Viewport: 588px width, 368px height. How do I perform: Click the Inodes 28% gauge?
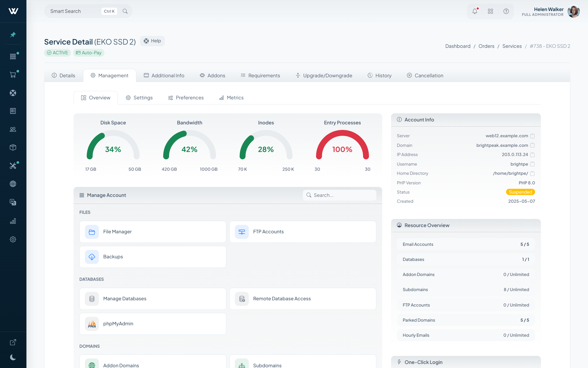[x=266, y=145]
